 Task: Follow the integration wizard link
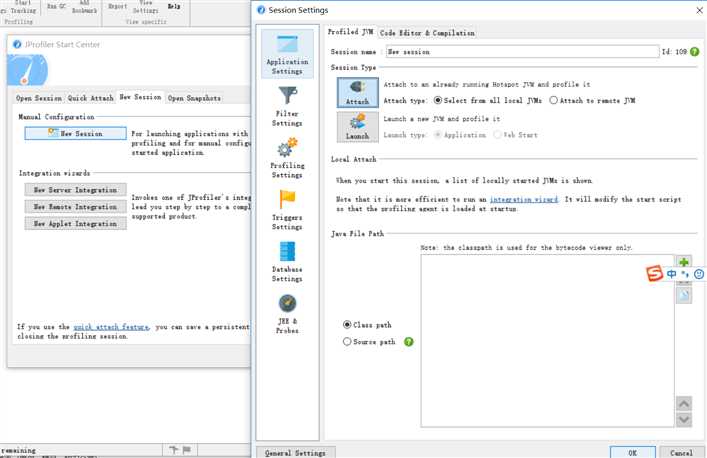pos(523,199)
